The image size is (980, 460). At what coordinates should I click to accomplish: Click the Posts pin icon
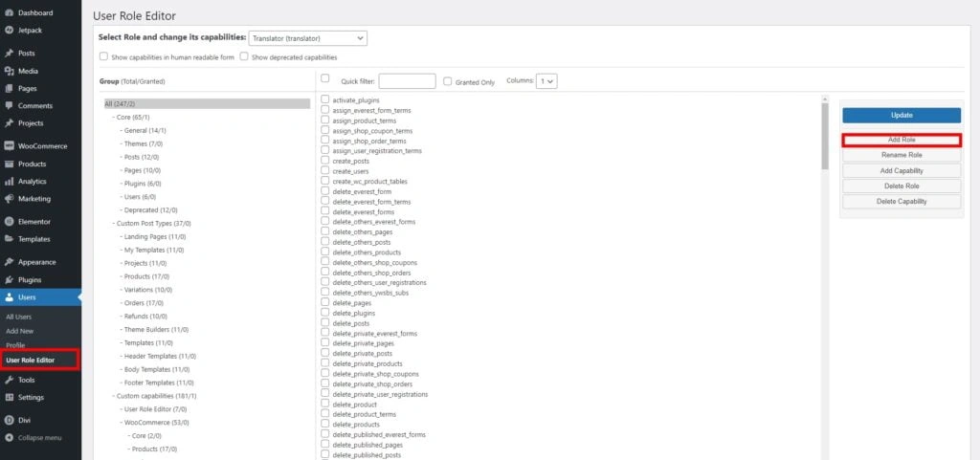pos(9,54)
